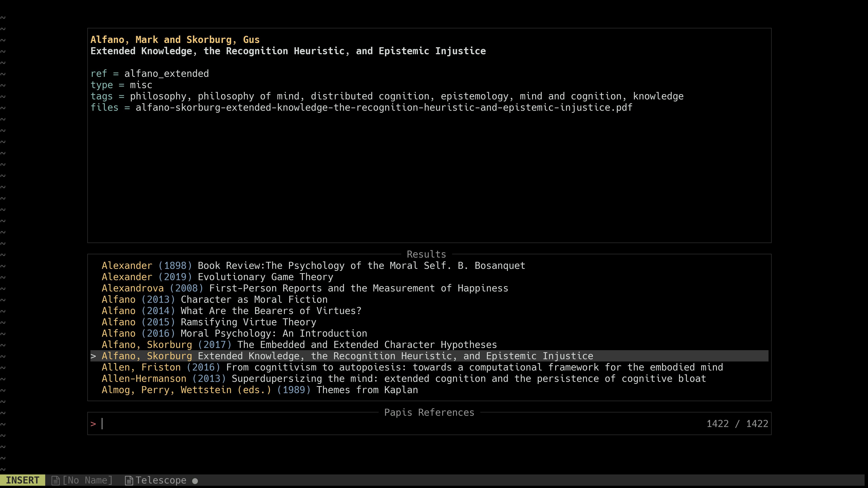Select Alexander 1898 Book Review result

tap(313, 266)
